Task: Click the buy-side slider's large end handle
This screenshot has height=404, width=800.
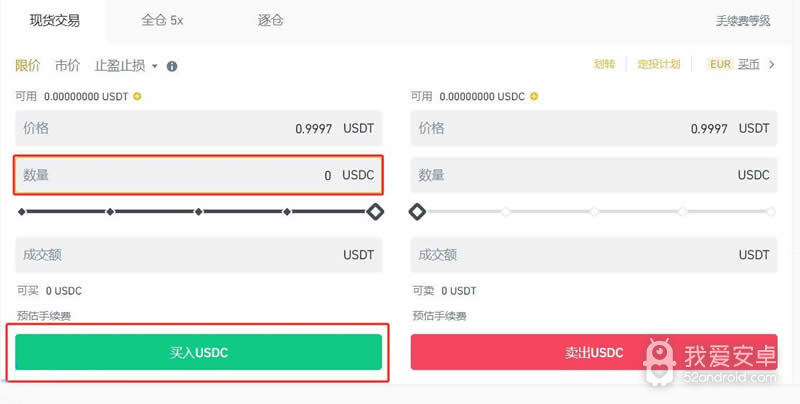Action: (375, 211)
